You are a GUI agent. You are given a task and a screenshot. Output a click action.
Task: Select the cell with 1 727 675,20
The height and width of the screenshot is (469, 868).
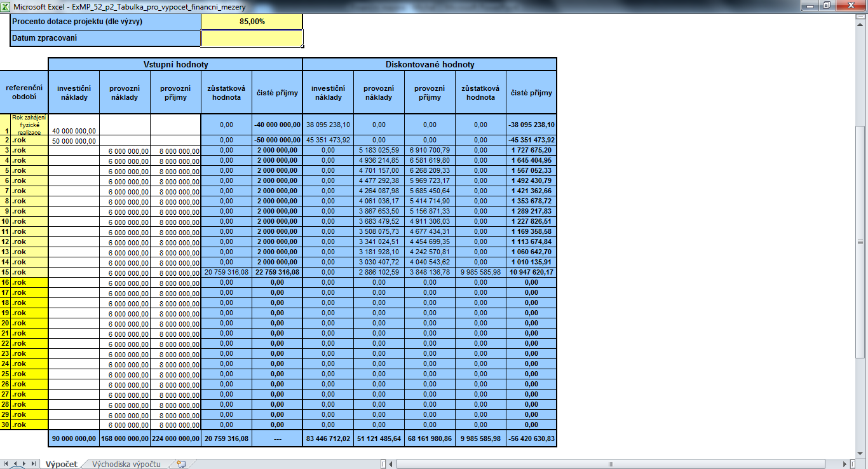point(531,150)
